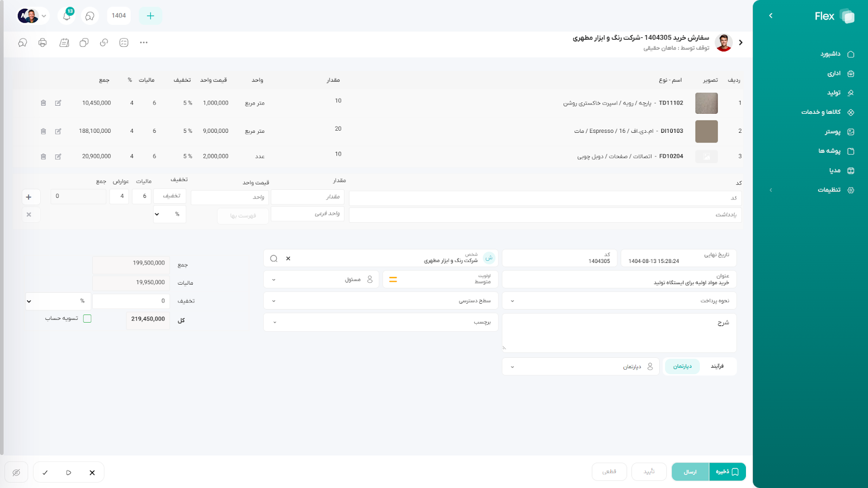Open اداری in the sidebar

(840, 74)
